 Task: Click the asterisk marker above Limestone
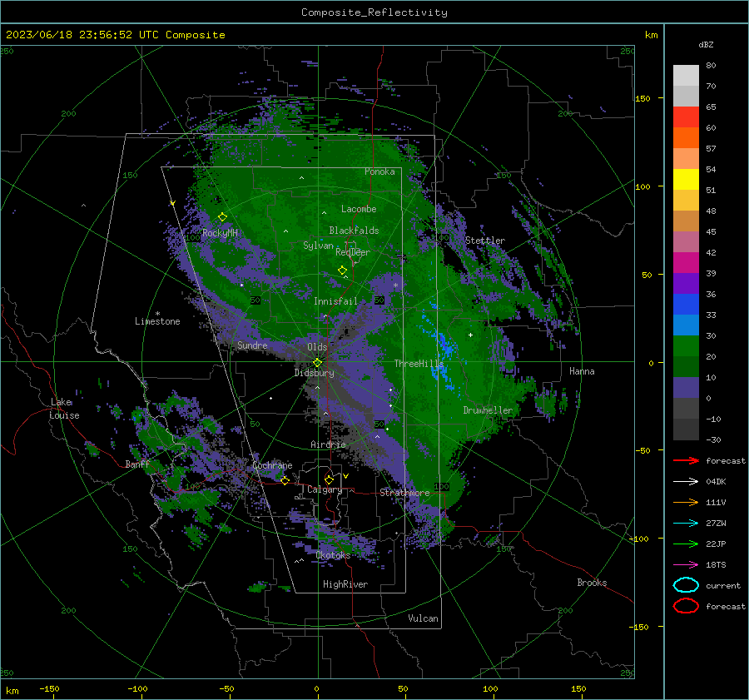tap(157, 314)
